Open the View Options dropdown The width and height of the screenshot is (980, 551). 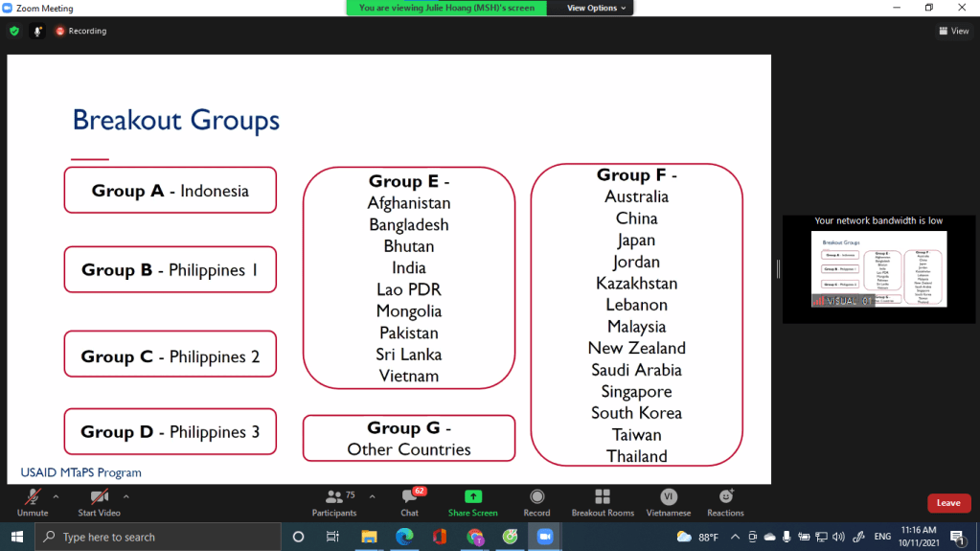(596, 8)
